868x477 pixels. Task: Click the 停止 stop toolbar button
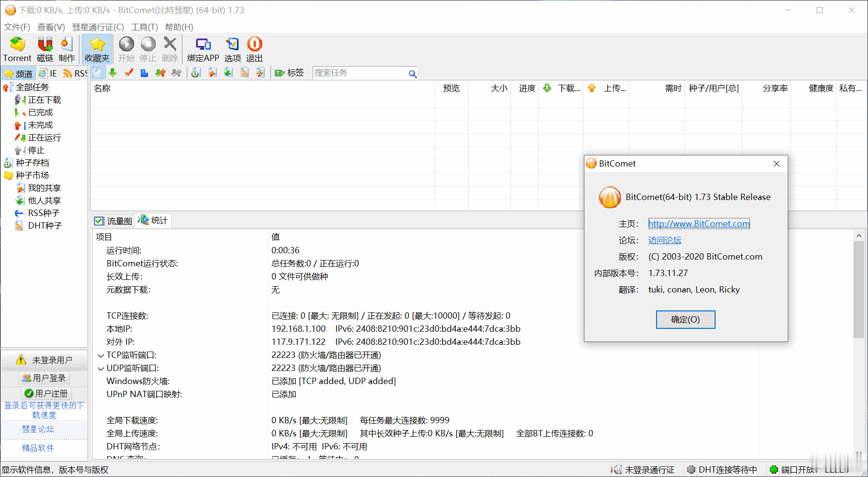coord(148,49)
